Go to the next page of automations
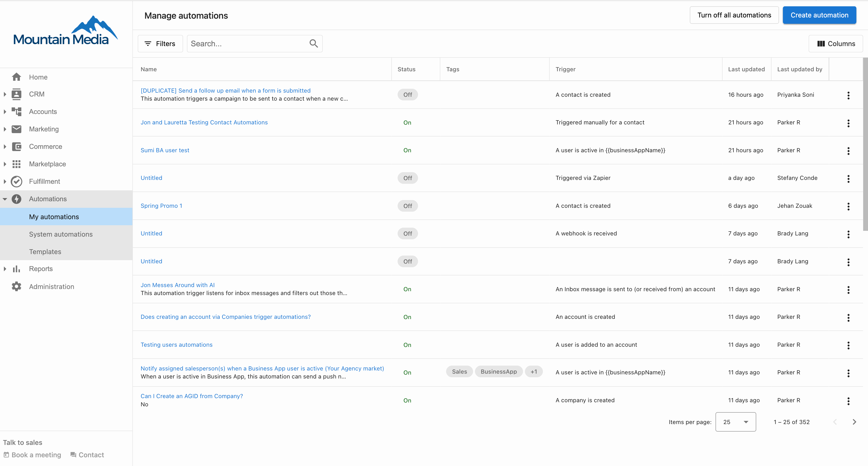868x466 pixels. pyautogui.click(x=854, y=422)
